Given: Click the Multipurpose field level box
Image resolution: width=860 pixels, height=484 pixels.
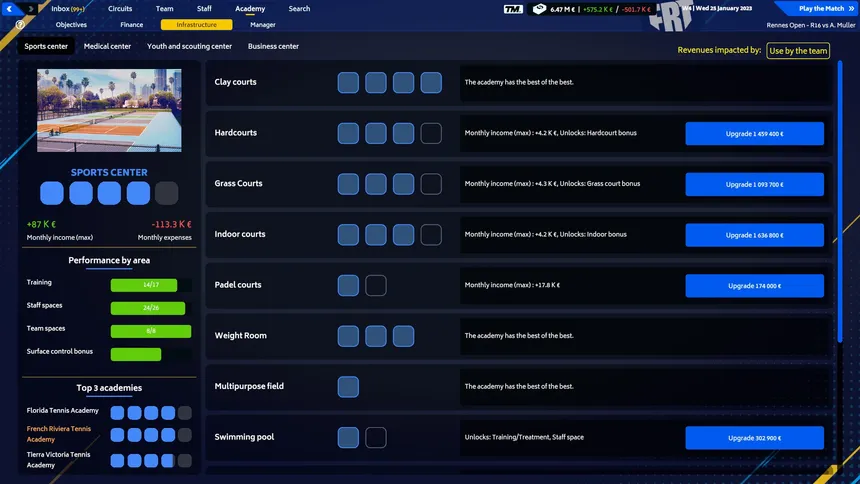Looking at the screenshot, I should click(x=348, y=387).
